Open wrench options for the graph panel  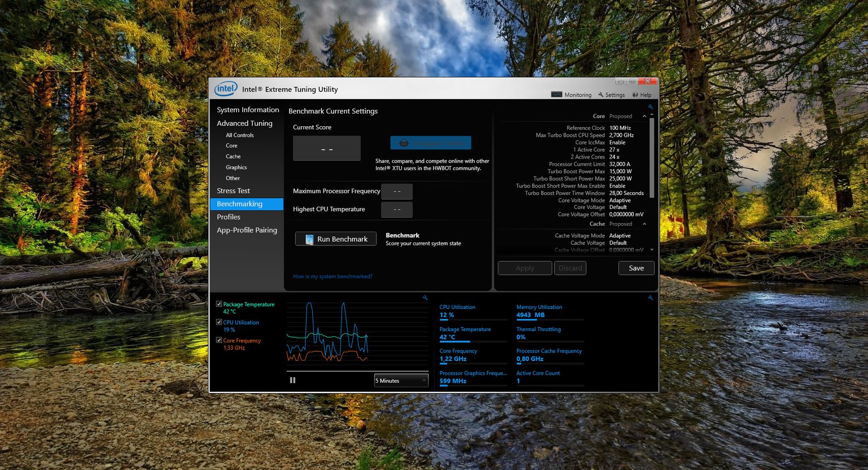[x=425, y=298]
